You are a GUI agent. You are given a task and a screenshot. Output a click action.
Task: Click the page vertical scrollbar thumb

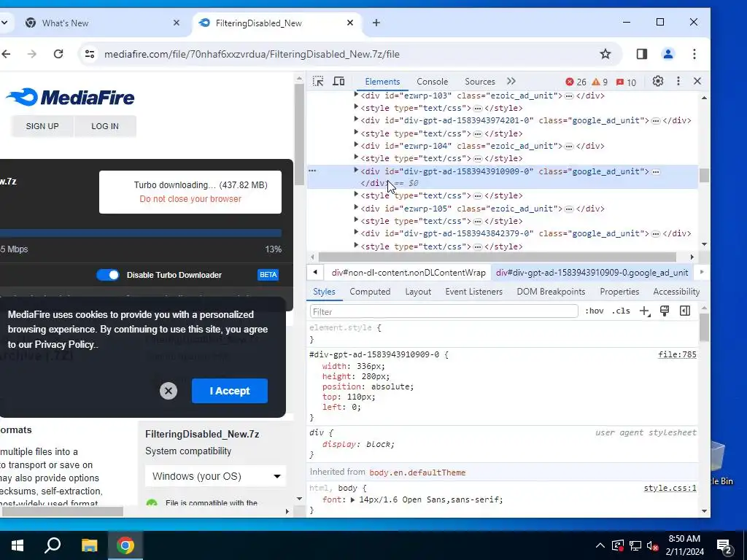click(299, 135)
